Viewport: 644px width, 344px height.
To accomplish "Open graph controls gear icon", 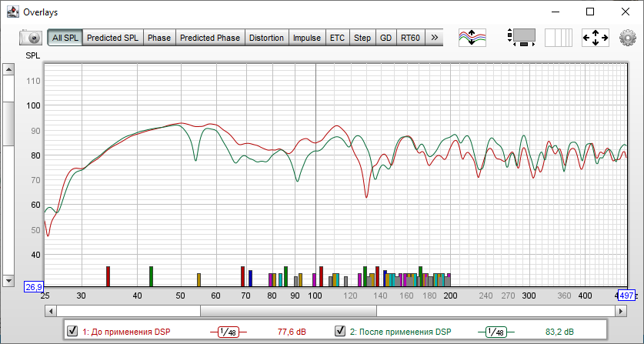I will tap(630, 37).
